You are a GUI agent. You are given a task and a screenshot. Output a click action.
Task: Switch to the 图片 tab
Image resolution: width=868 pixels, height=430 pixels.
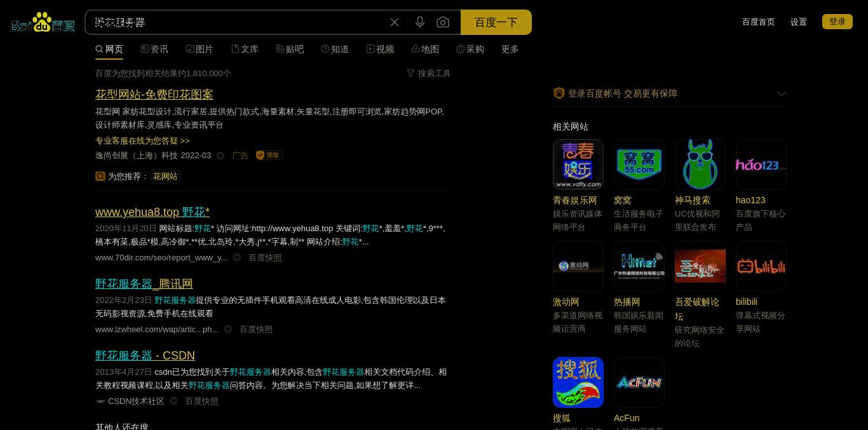pos(200,49)
